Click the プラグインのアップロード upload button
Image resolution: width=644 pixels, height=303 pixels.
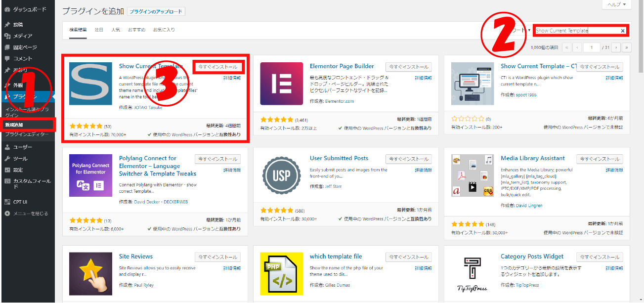pos(156,11)
